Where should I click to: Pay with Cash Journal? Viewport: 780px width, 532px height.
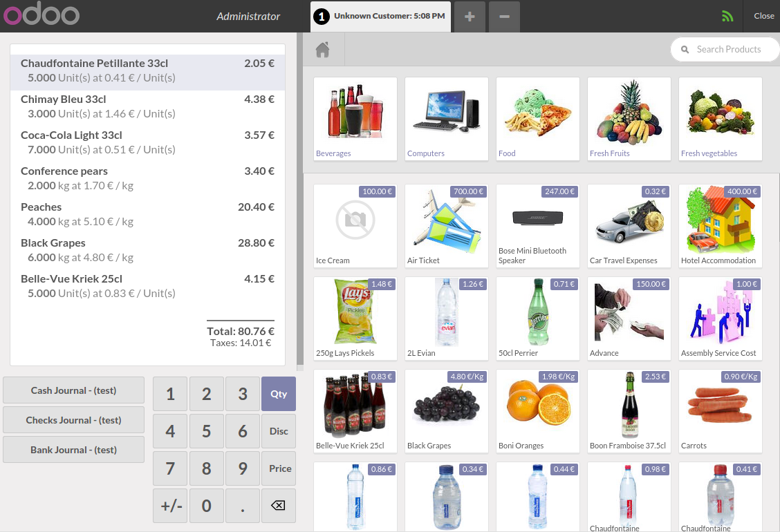click(x=74, y=390)
